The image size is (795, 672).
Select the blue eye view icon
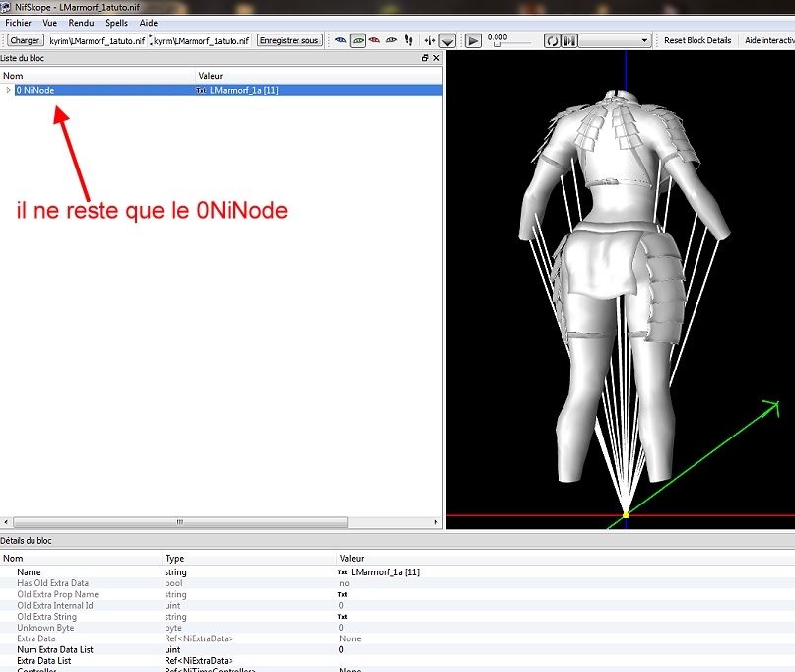pos(341,40)
